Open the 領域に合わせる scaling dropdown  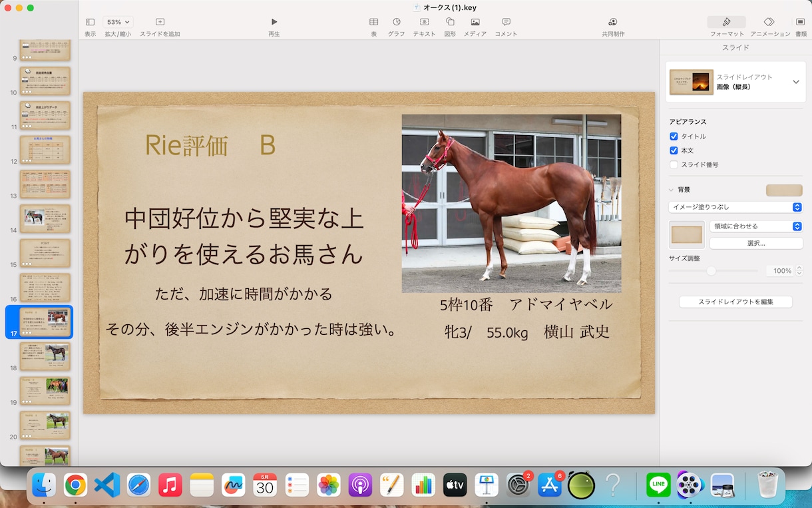[x=756, y=226]
